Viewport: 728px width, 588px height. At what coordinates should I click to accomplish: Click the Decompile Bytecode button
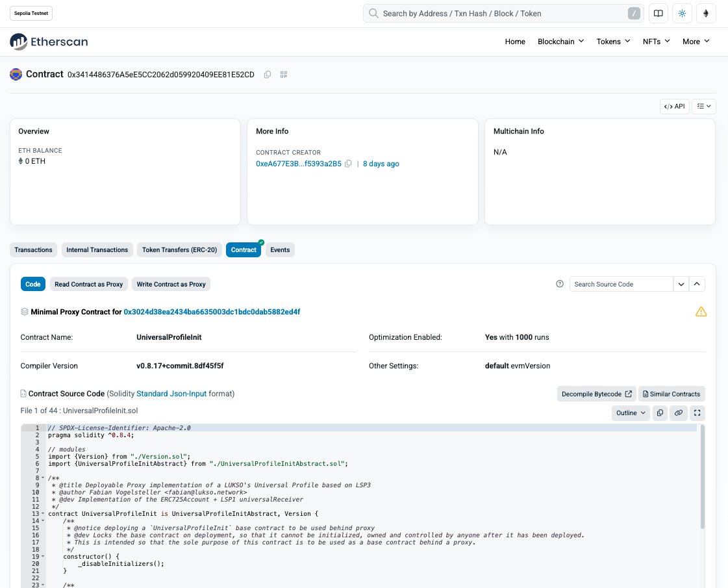coord(596,394)
